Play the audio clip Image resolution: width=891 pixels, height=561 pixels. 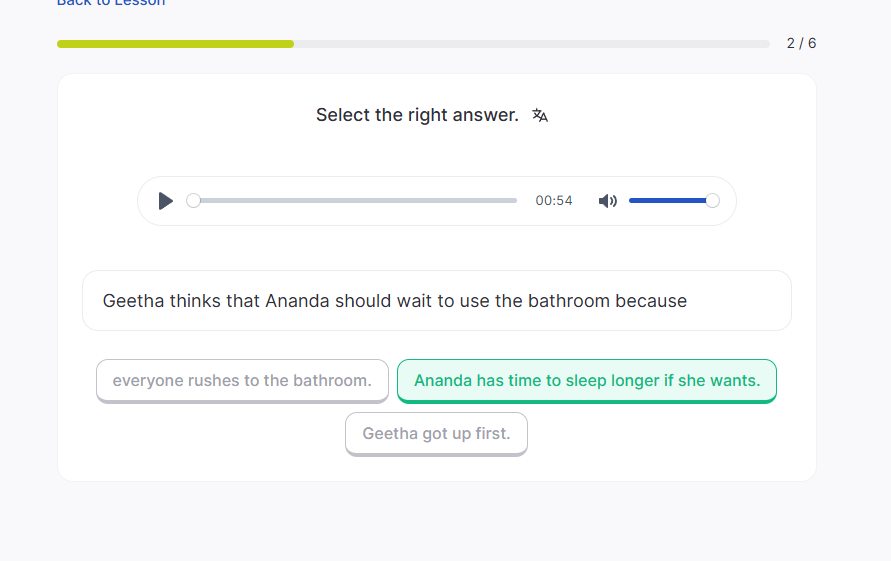(166, 201)
